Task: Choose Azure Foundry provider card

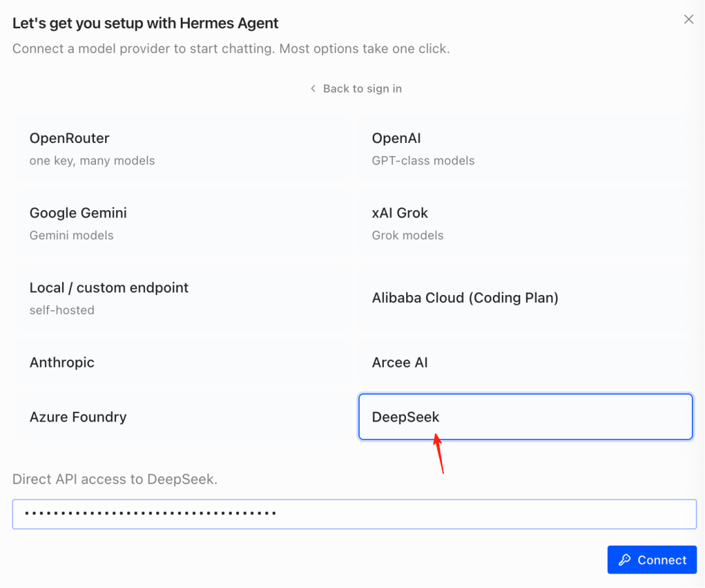Action: pyautogui.click(x=183, y=417)
